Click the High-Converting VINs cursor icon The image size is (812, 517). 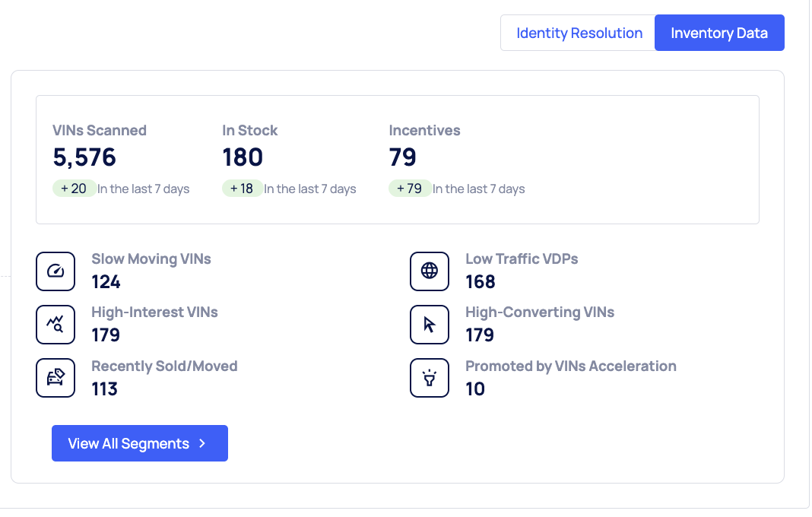coord(430,325)
